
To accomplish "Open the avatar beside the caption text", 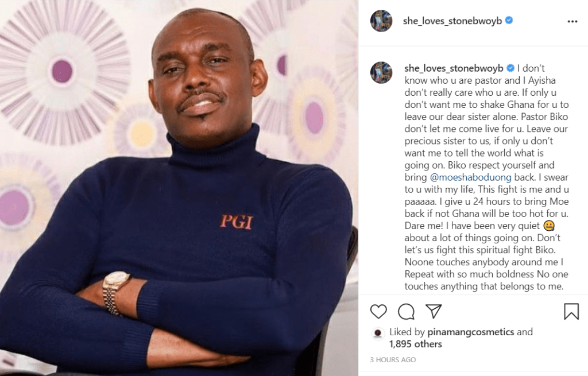I will point(381,72).
